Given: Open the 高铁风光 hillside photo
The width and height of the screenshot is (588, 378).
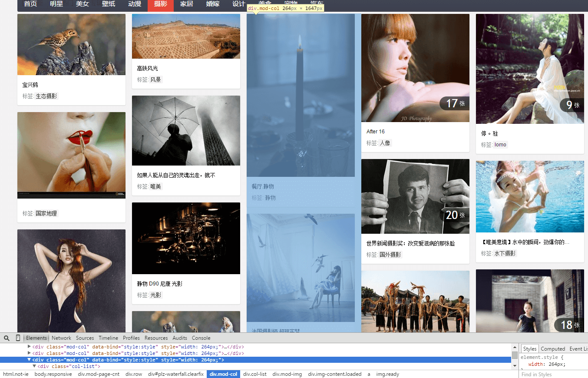Looking at the screenshot, I should pyautogui.click(x=186, y=36).
